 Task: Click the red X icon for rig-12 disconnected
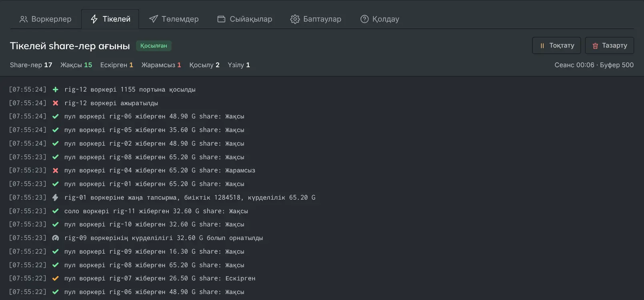tap(56, 103)
